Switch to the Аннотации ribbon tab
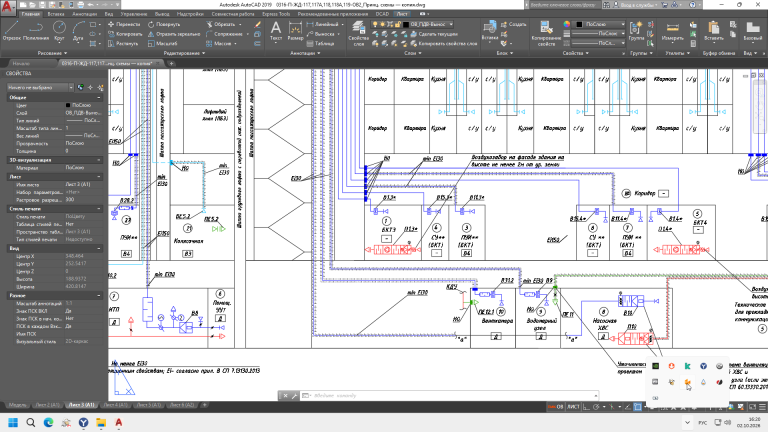Screen dimensions: 768x432 [x=85, y=14]
